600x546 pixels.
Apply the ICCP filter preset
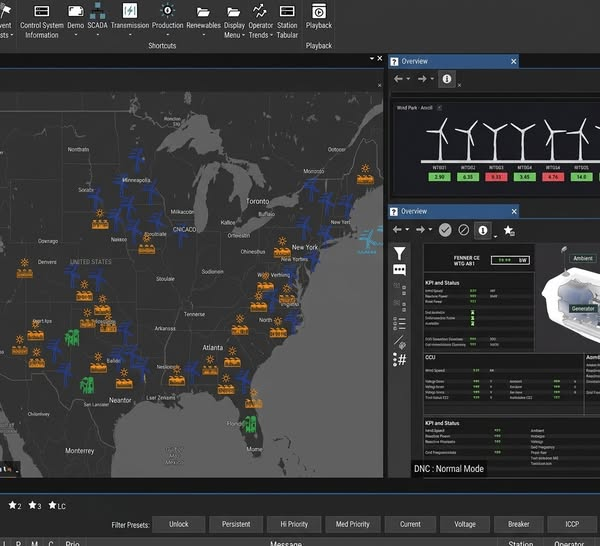(572, 524)
